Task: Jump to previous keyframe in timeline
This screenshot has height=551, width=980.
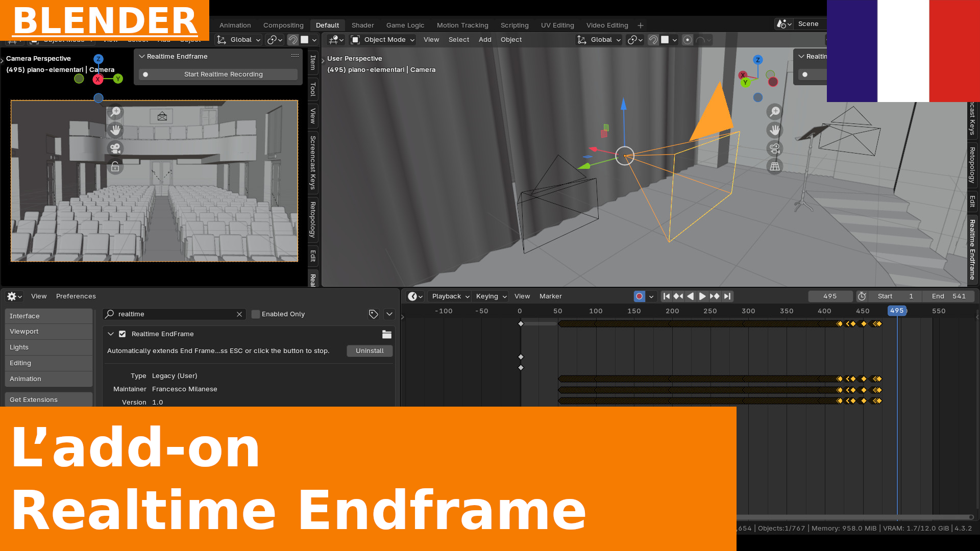Action: point(678,296)
